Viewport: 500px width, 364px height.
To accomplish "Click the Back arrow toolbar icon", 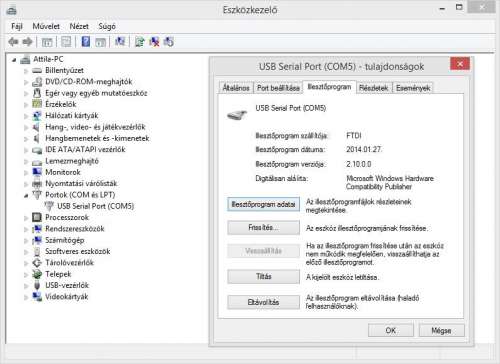I will point(13,42).
